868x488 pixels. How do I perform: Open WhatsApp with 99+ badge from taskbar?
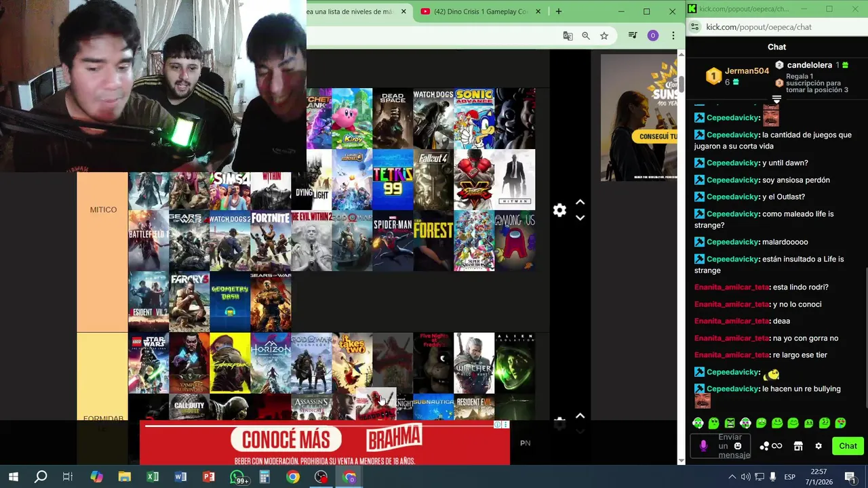(x=238, y=477)
